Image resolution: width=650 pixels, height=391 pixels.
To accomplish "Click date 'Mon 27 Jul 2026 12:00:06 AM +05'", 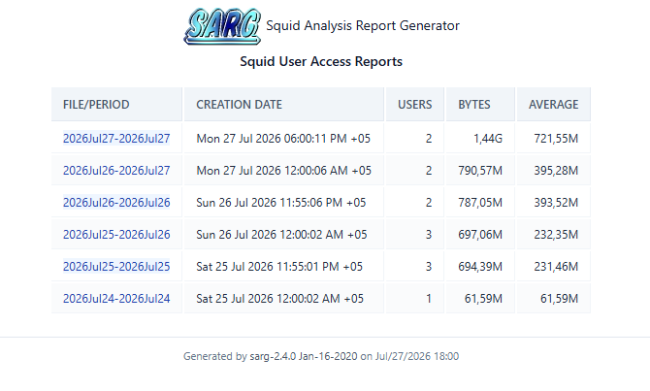I will pyautogui.click(x=284, y=170).
